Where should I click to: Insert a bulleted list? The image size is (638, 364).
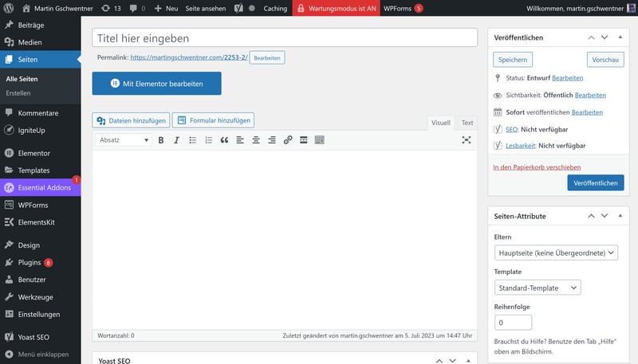coord(192,140)
